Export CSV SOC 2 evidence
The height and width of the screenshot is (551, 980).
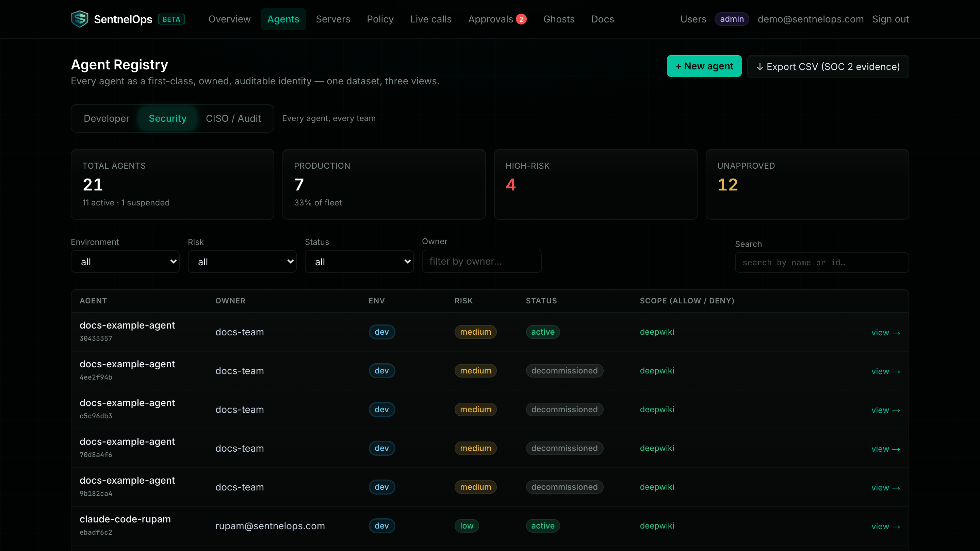pos(828,67)
